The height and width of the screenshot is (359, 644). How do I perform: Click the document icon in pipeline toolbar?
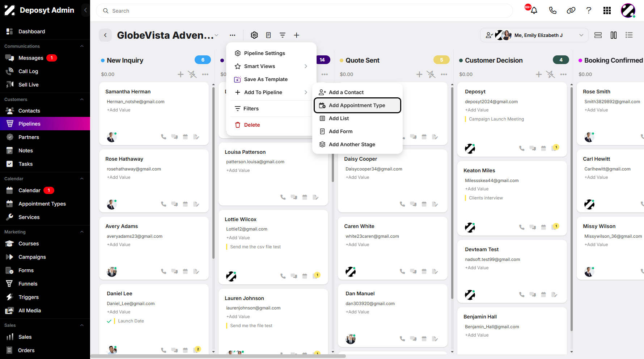click(268, 35)
